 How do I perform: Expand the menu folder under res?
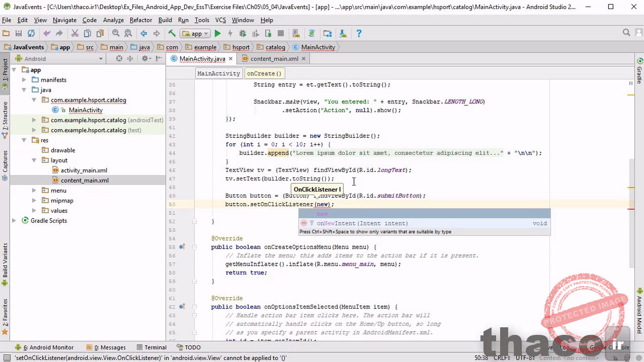coord(33,190)
